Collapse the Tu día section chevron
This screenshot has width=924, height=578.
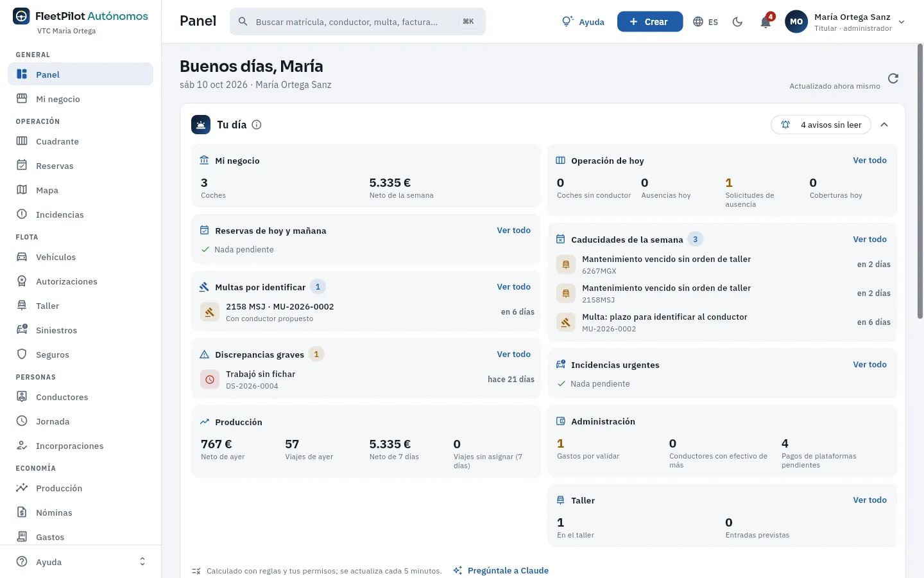(884, 125)
